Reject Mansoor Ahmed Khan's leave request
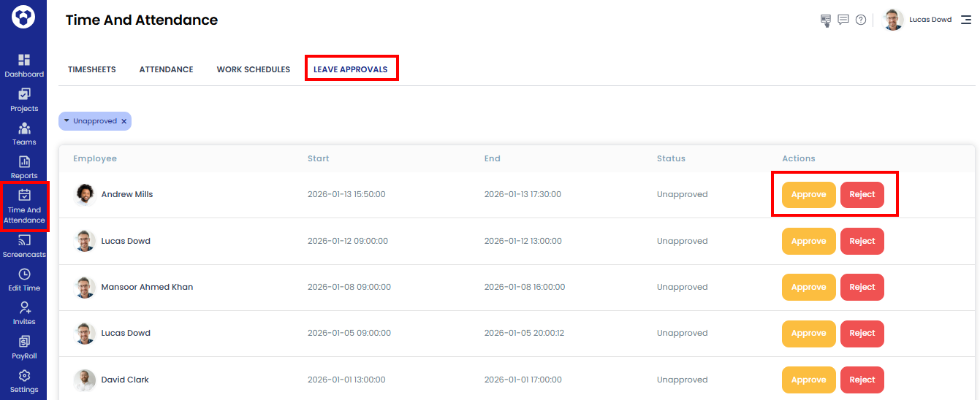The width and height of the screenshot is (980, 400). click(x=862, y=287)
